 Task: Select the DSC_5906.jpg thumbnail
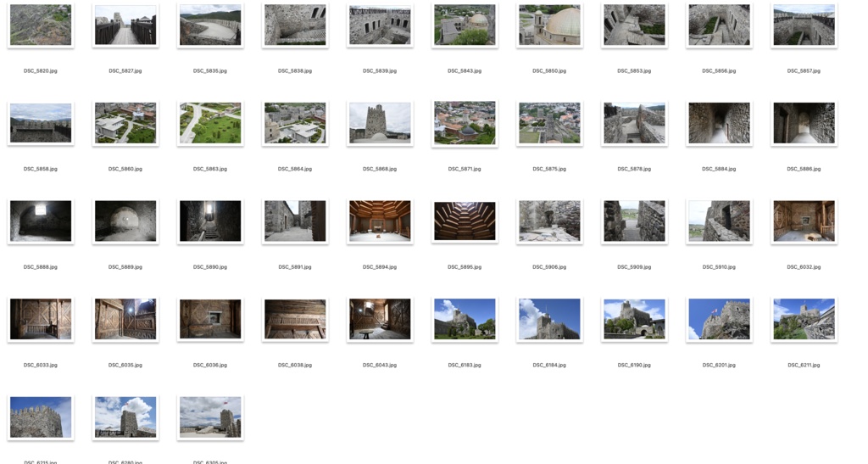tap(549, 221)
